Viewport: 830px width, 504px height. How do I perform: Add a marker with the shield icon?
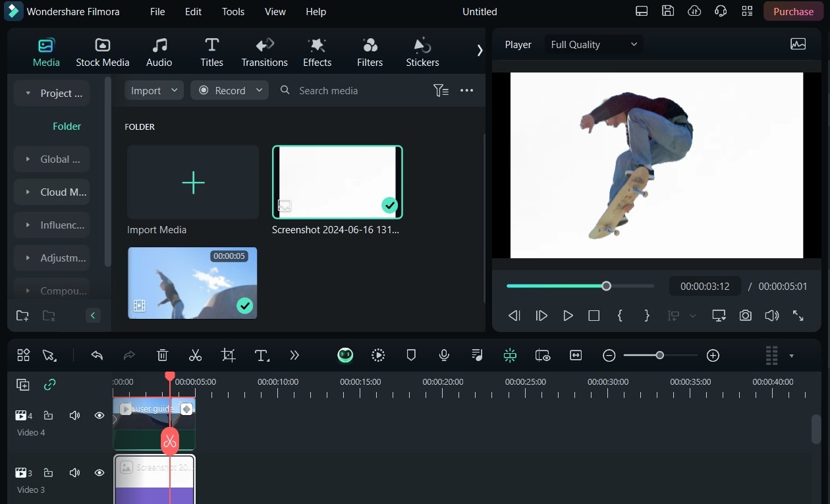411,355
